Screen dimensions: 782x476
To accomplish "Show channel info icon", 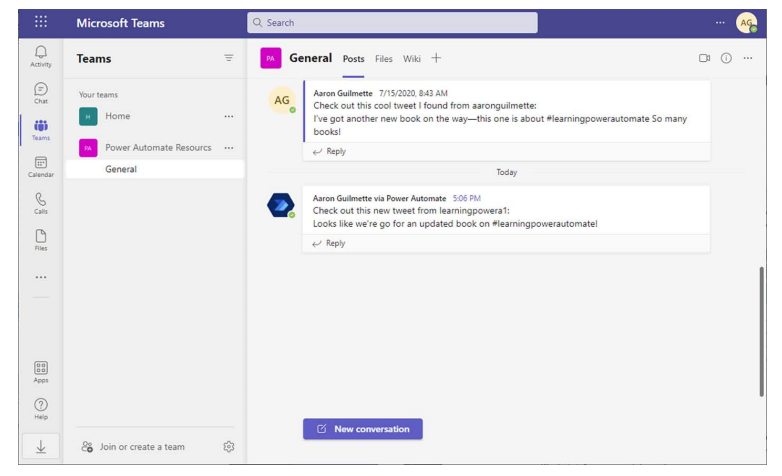I will (x=726, y=58).
